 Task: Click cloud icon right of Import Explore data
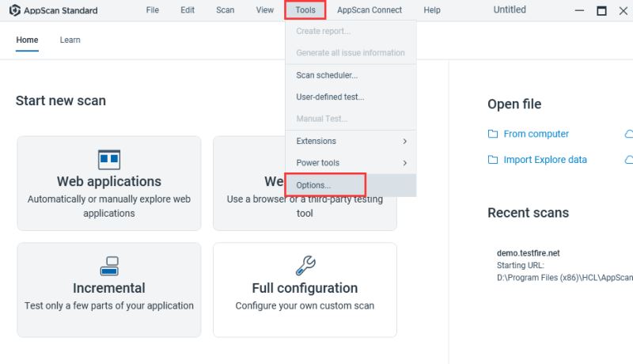coord(629,160)
